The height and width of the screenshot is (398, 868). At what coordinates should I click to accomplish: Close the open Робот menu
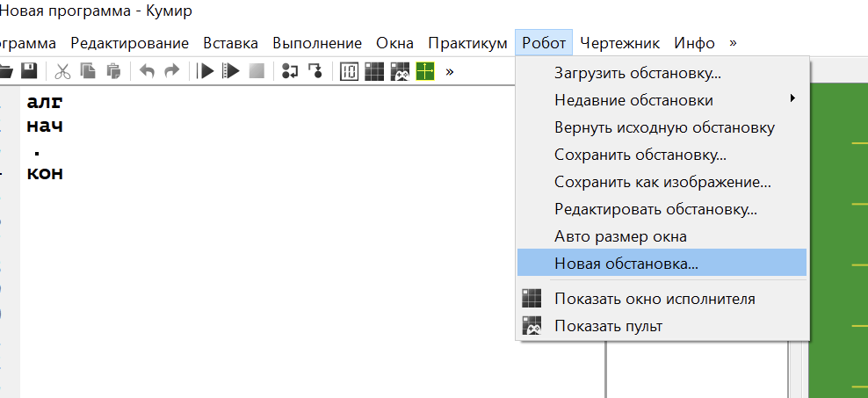(x=544, y=43)
